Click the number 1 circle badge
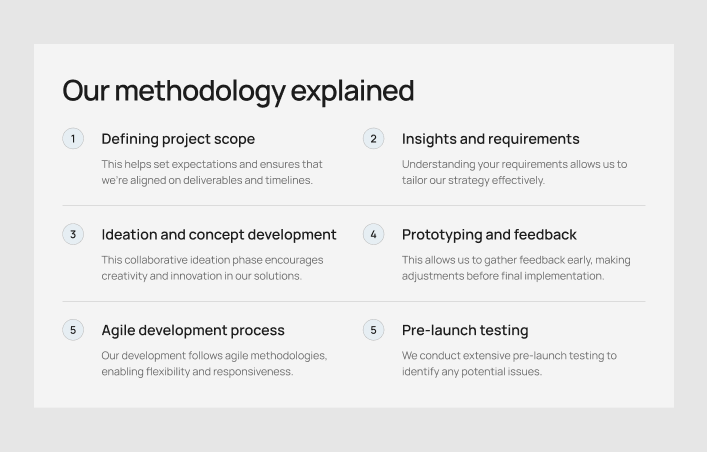 point(73,139)
